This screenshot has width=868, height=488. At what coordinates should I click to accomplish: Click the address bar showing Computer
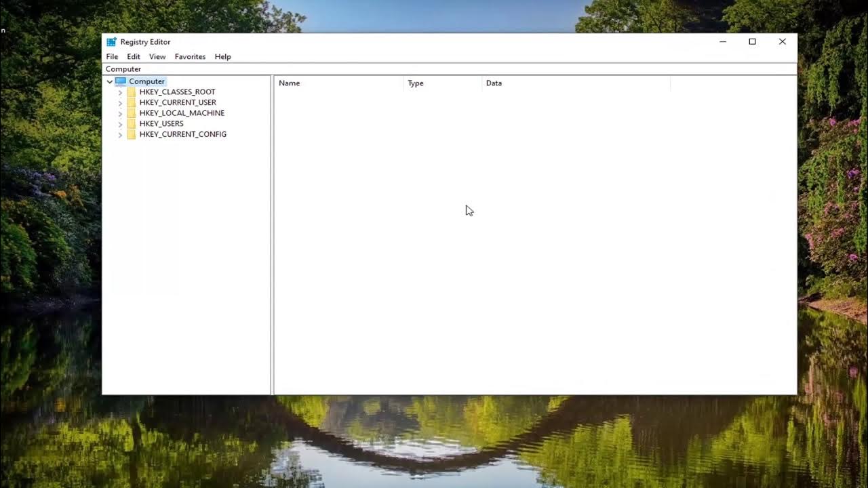pyautogui.click(x=450, y=69)
